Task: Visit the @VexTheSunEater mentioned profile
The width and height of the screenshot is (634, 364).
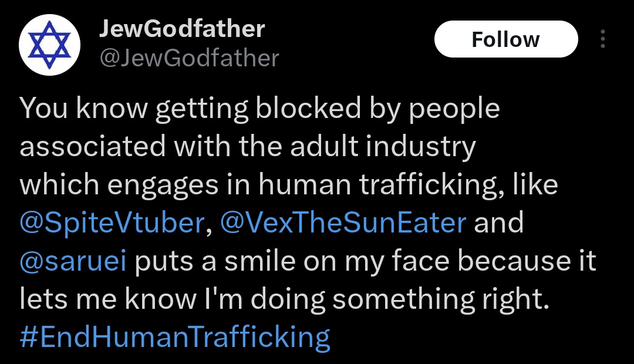Action: [x=343, y=223]
